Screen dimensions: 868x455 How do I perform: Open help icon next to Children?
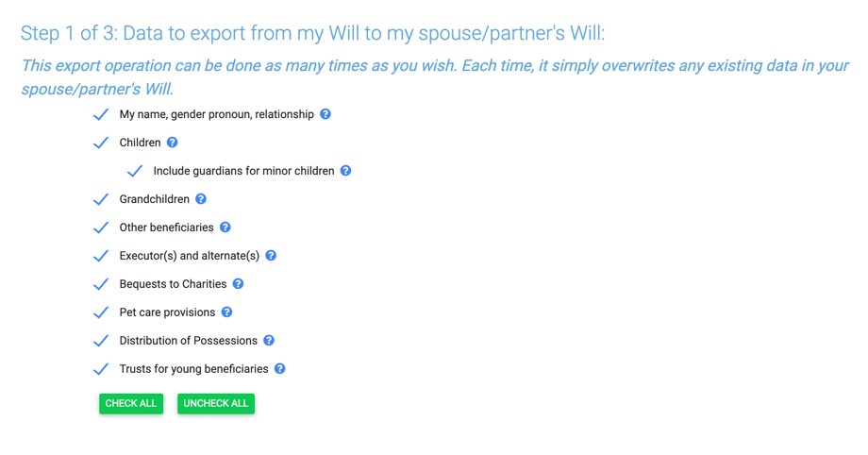[173, 143]
